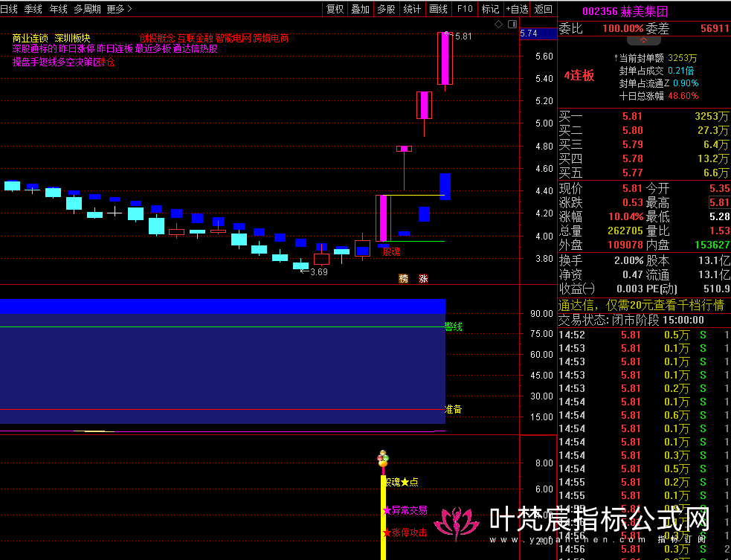The image size is (731, 560).
Task: Click the 深股通标的 label
Action: [35, 48]
